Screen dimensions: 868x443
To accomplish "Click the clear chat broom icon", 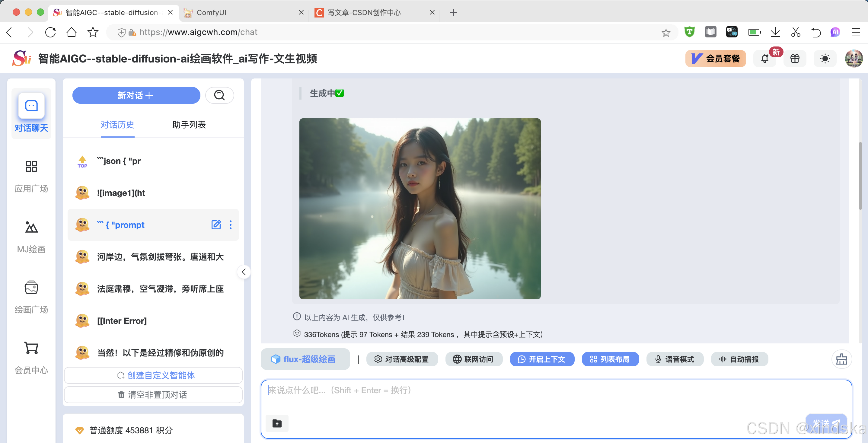I will click(x=841, y=359).
